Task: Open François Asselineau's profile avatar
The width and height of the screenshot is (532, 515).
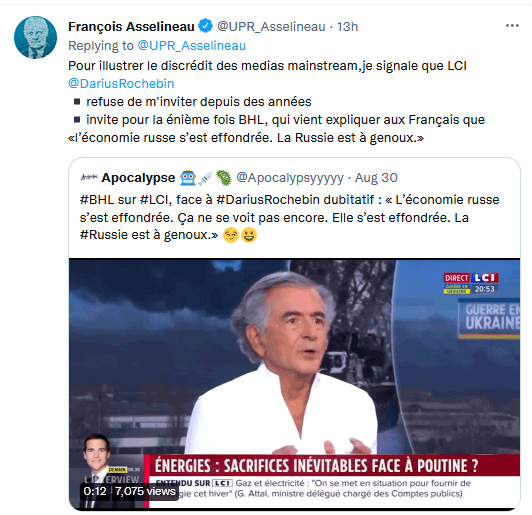Action: [35, 37]
